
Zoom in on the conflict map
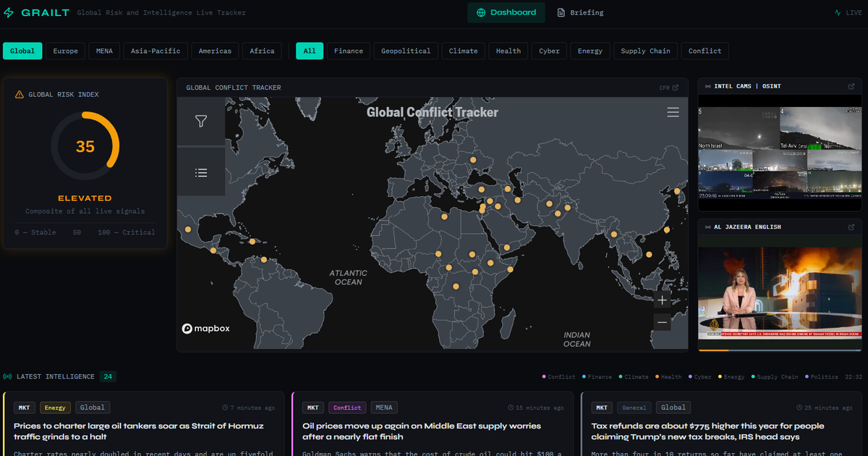pos(662,300)
